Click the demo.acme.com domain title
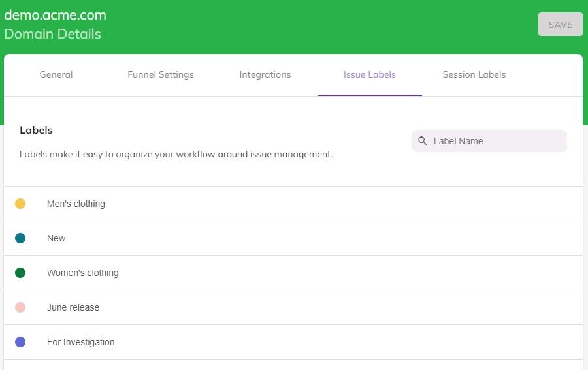This screenshot has height=370, width=588. click(x=55, y=15)
